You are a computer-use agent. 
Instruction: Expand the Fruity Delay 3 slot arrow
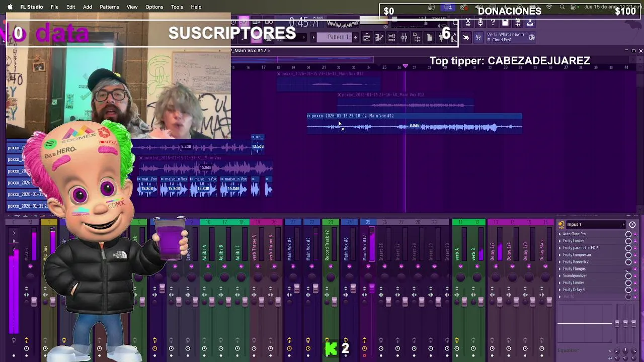[x=560, y=290]
